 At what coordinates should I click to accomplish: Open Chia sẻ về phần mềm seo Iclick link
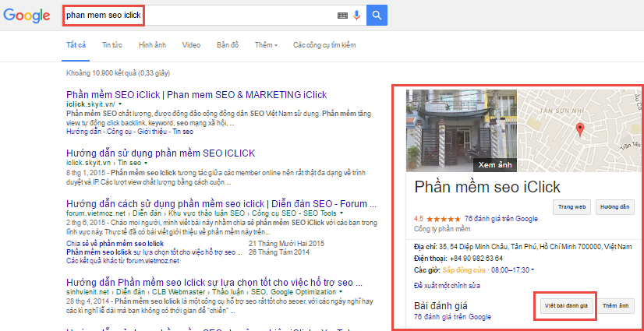[115, 243]
